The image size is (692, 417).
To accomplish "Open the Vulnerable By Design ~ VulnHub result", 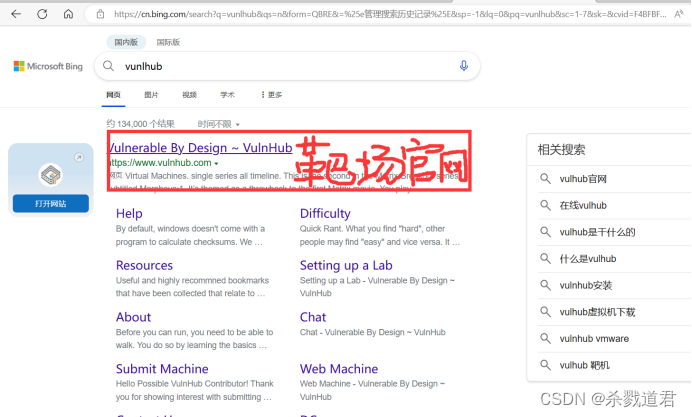I will coord(200,148).
